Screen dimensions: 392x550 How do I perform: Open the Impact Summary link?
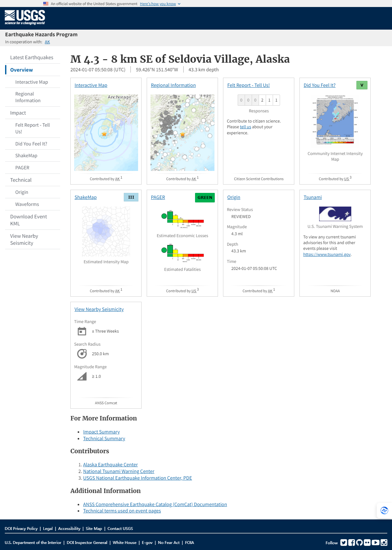(101, 432)
